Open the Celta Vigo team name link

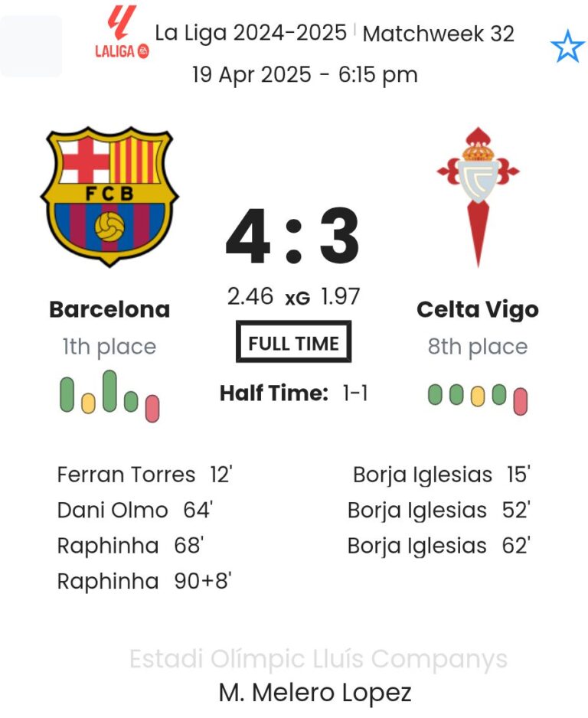tap(477, 309)
